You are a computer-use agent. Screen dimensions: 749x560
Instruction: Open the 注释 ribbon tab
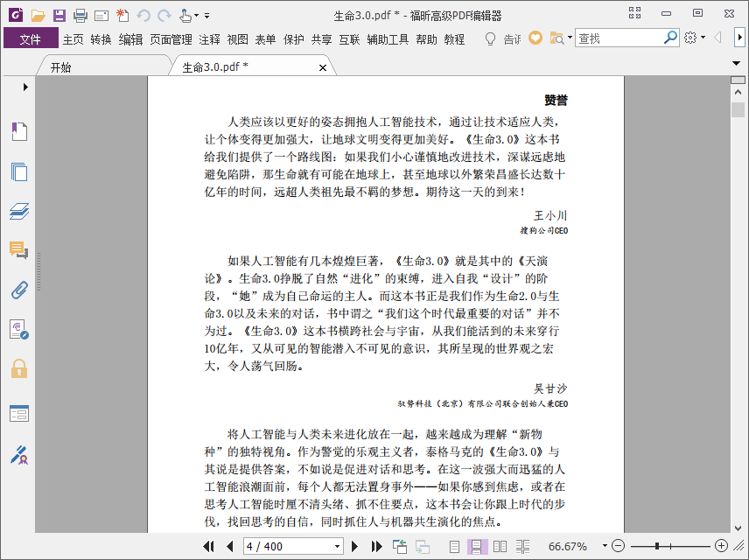click(209, 39)
